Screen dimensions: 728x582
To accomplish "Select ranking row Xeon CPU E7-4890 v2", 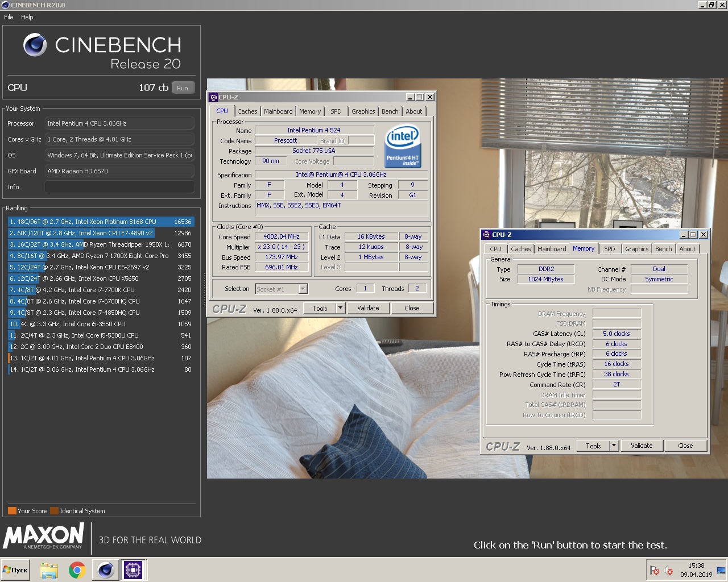I will pos(101,233).
